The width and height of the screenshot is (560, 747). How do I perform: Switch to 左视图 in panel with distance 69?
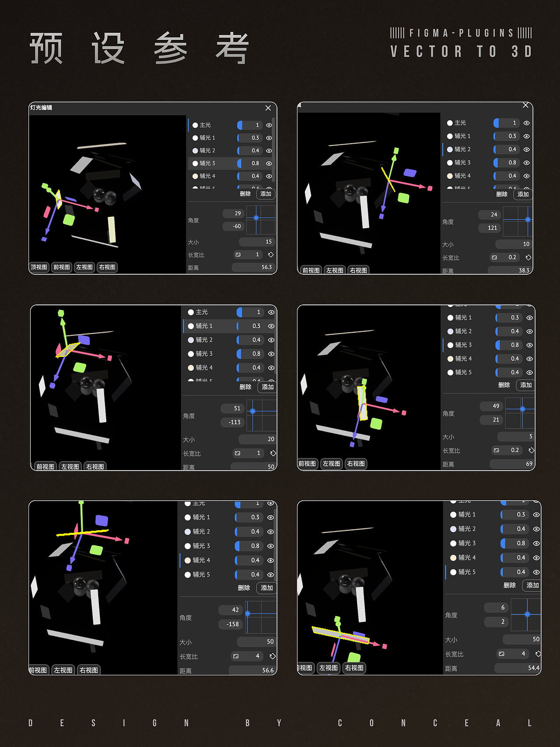[332, 464]
